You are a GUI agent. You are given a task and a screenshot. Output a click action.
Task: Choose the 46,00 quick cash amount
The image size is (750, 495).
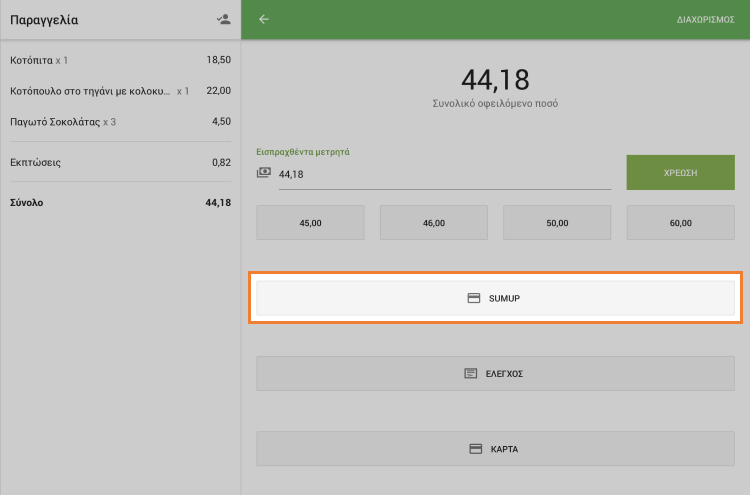(x=434, y=223)
